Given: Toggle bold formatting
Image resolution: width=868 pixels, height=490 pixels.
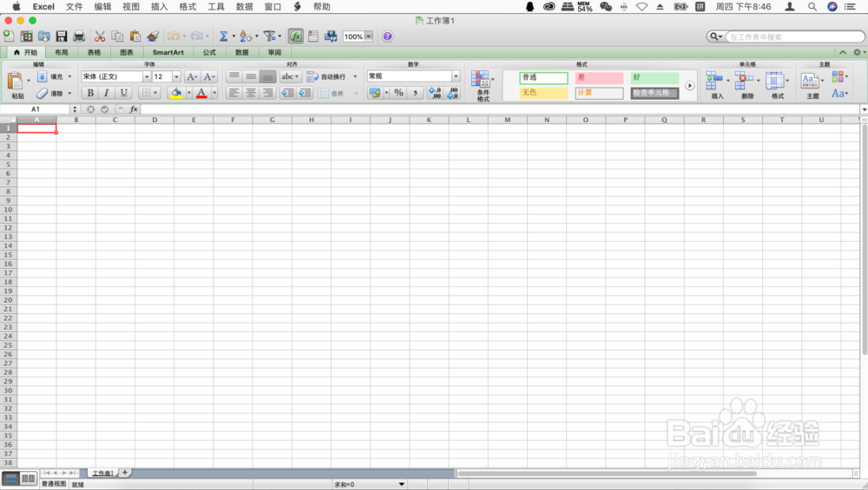Looking at the screenshot, I should tap(90, 93).
